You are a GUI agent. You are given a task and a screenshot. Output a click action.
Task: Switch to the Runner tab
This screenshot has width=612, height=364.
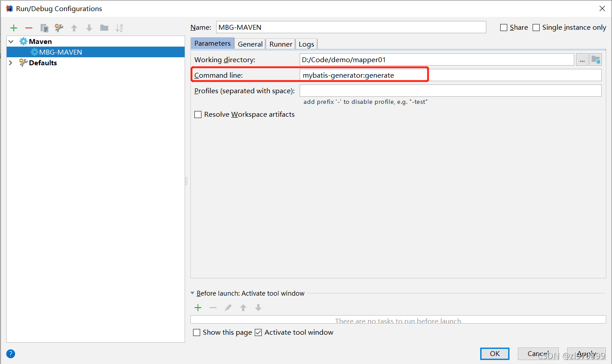coord(280,44)
